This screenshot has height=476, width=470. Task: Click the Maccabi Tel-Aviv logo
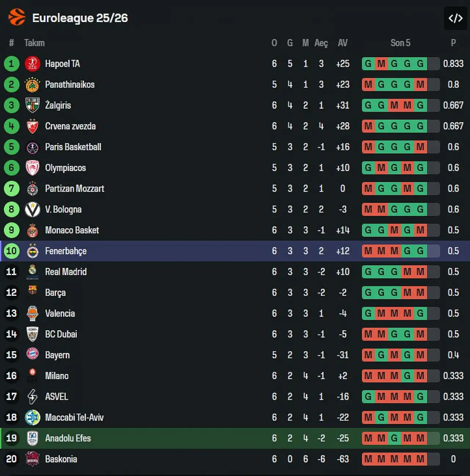(32, 417)
